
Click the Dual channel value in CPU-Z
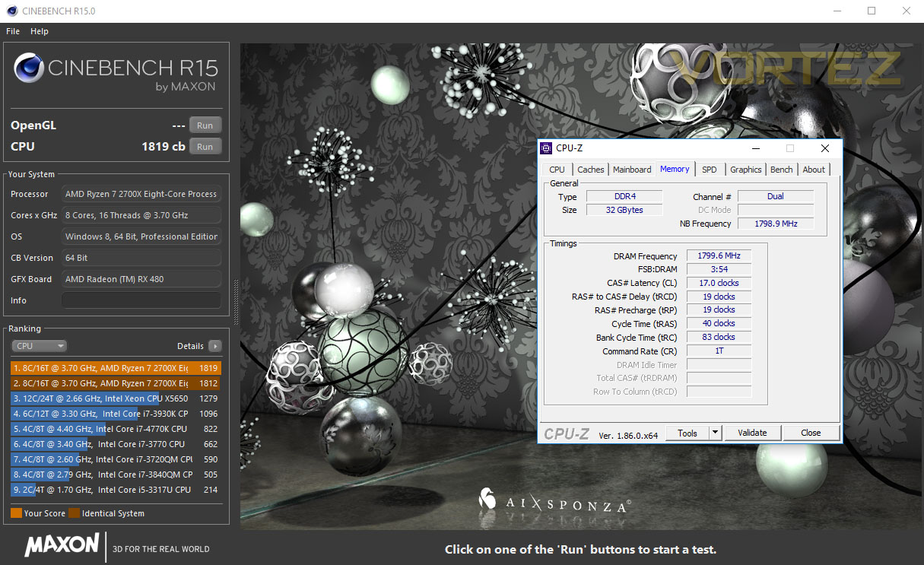click(x=776, y=196)
